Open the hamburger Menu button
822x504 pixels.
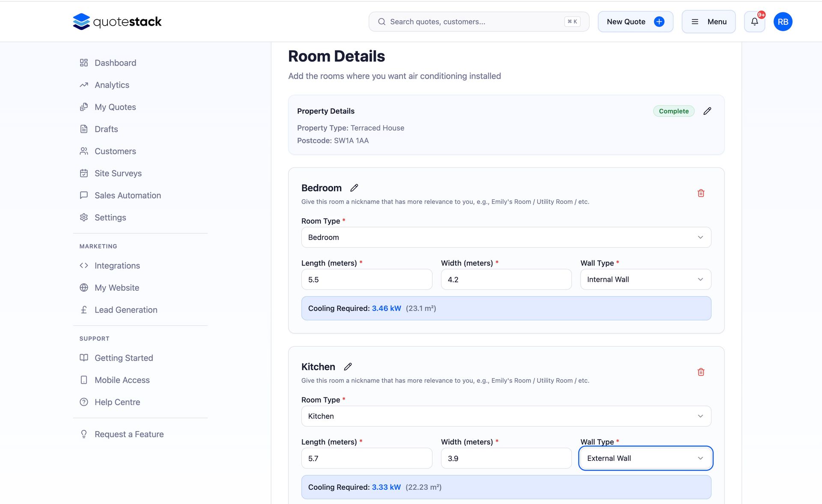pos(709,22)
